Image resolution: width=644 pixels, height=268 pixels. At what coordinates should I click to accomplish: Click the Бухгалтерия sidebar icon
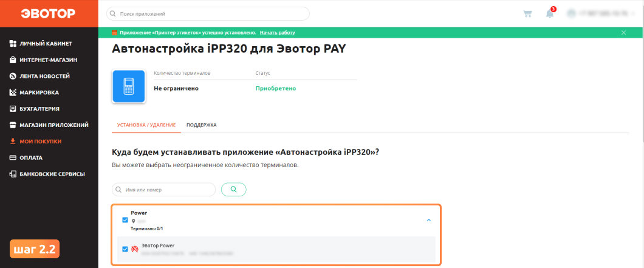click(x=13, y=109)
